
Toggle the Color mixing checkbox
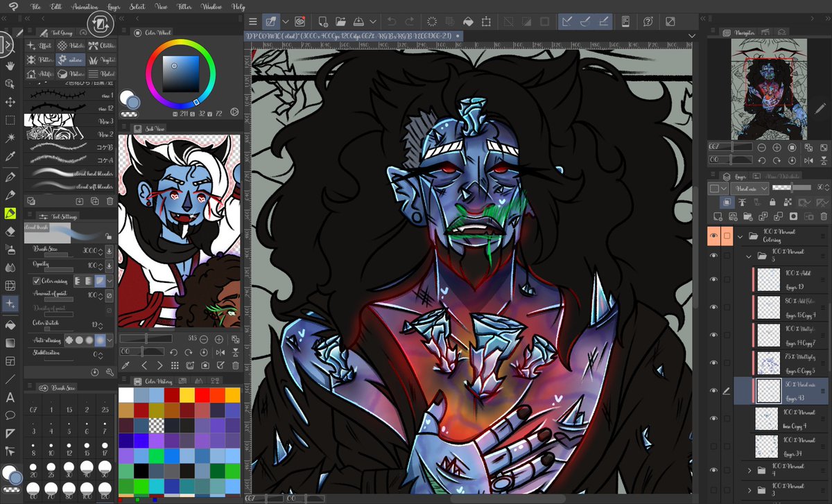point(36,281)
